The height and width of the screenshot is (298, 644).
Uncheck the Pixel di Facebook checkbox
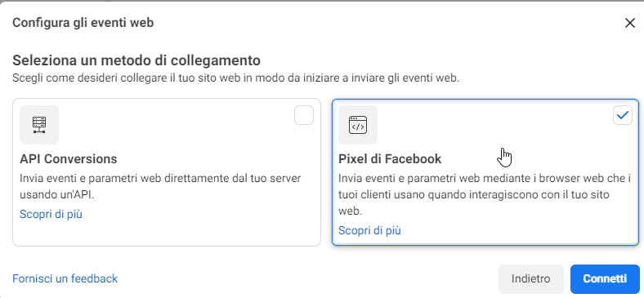coord(623,115)
